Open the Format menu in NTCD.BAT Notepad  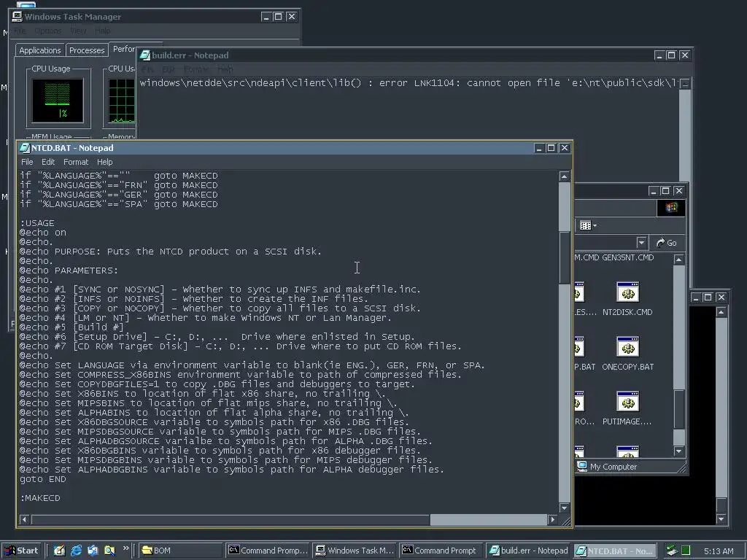(76, 162)
